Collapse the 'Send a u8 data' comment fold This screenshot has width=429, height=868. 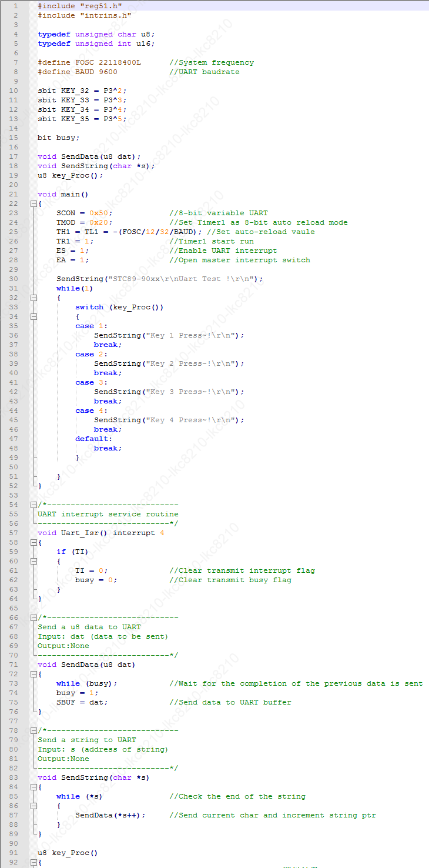coord(33,617)
